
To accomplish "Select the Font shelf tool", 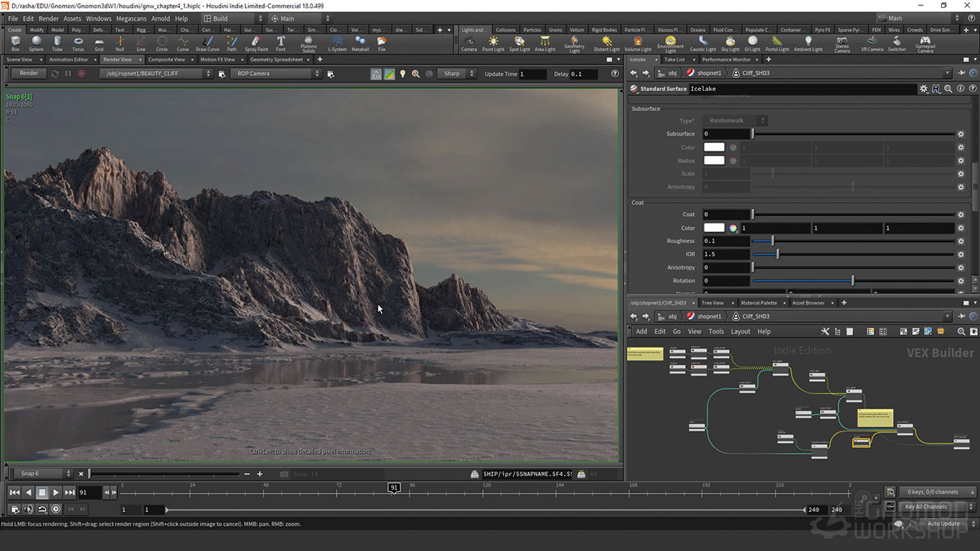I will point(281,44).
